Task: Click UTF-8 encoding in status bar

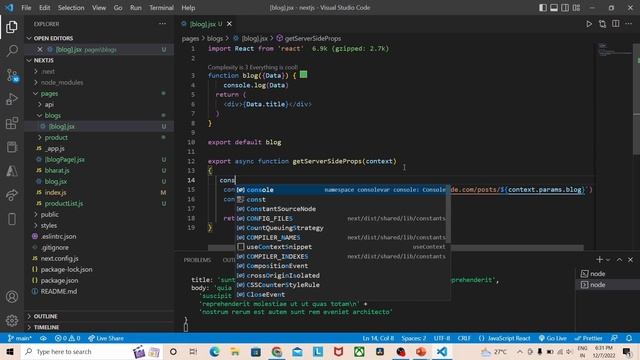Action: (x=442, y=338)
